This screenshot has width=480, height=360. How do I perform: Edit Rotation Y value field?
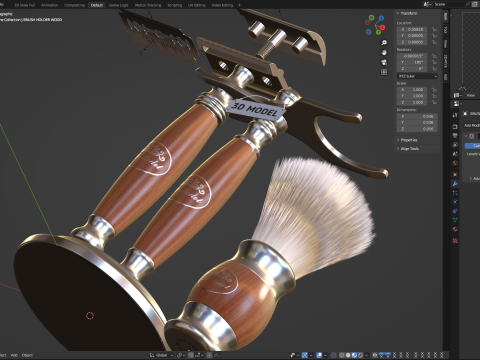coord(412,62)
